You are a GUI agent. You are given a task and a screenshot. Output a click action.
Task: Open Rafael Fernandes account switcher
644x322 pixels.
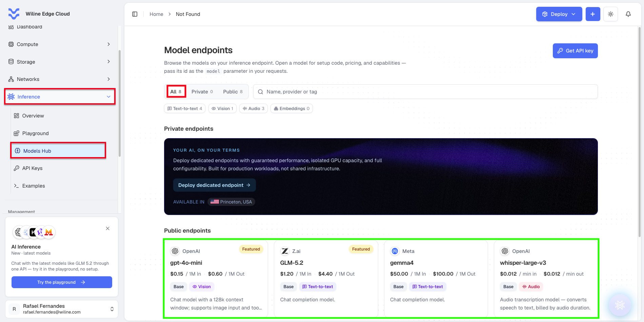tap(62, 309)
